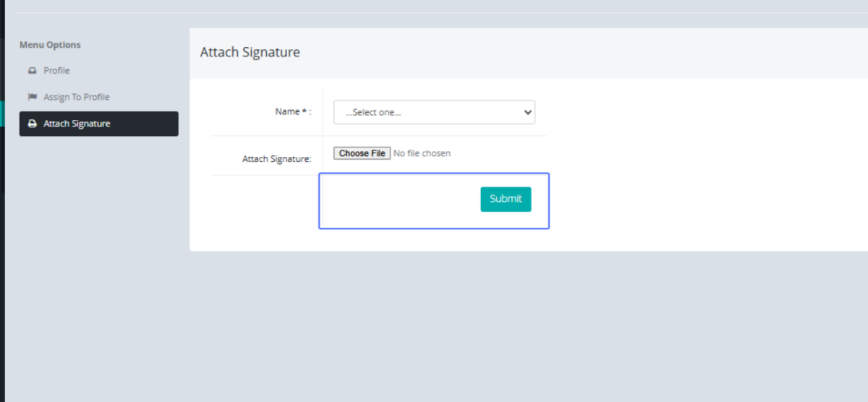Click the inbox icon beside Profile
This screenshot has width=868, height=402.
pos(32,71)
